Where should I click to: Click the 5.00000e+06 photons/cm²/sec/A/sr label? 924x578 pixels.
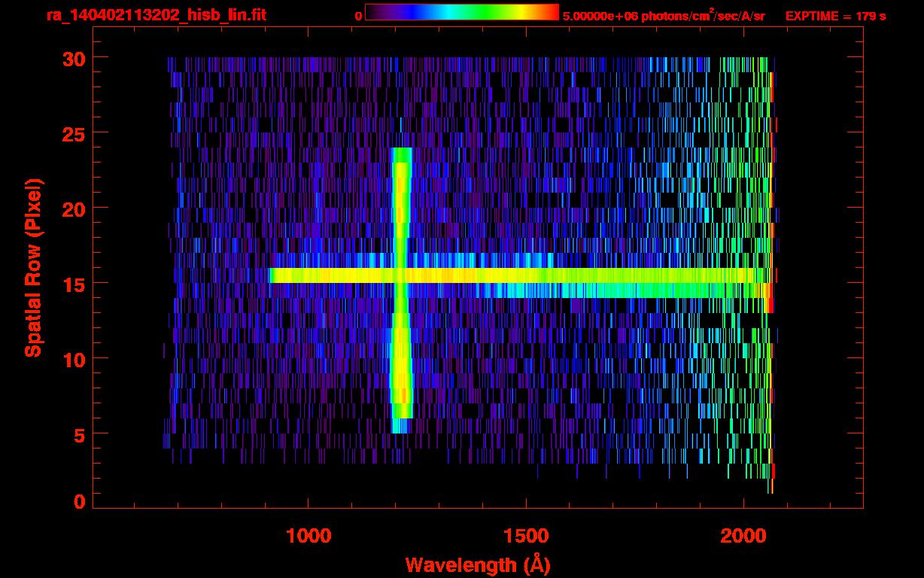tap(664, 15)
